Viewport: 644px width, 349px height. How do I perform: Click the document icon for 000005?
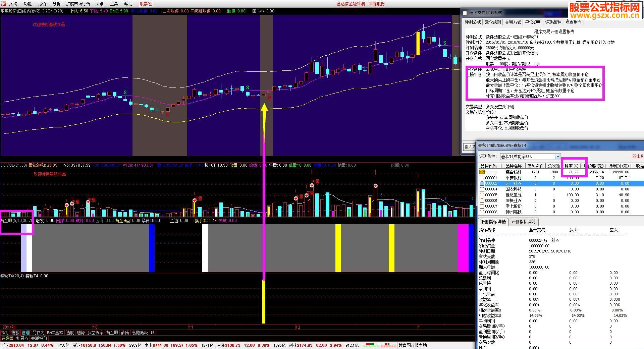[482, 195]
